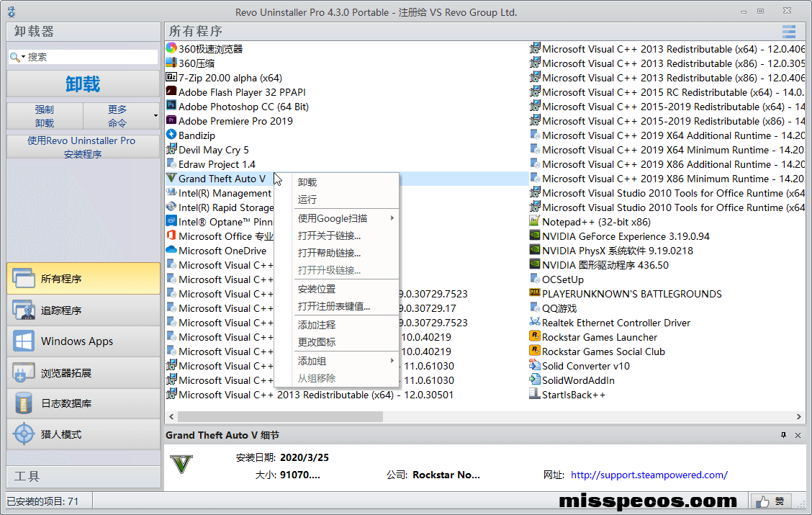Open the Windows Apps sidebar tab
Image resolution: width=812 pixels, height=515 pixels.
pyautogui.click(x=84, y=341)
